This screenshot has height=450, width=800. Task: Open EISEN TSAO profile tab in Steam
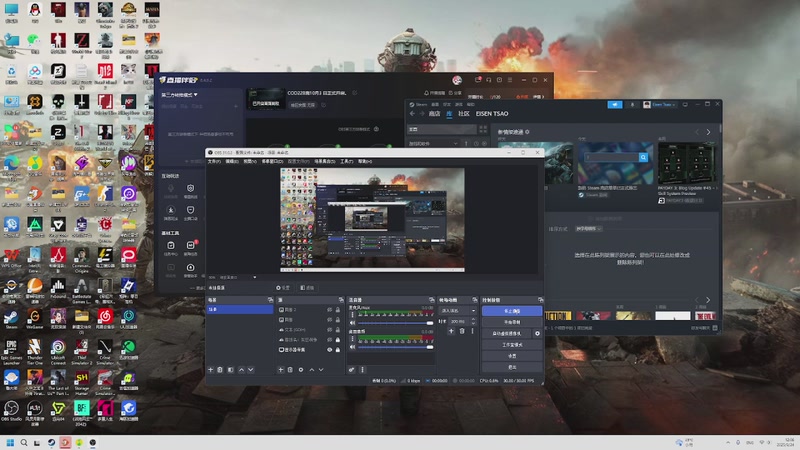492,114
